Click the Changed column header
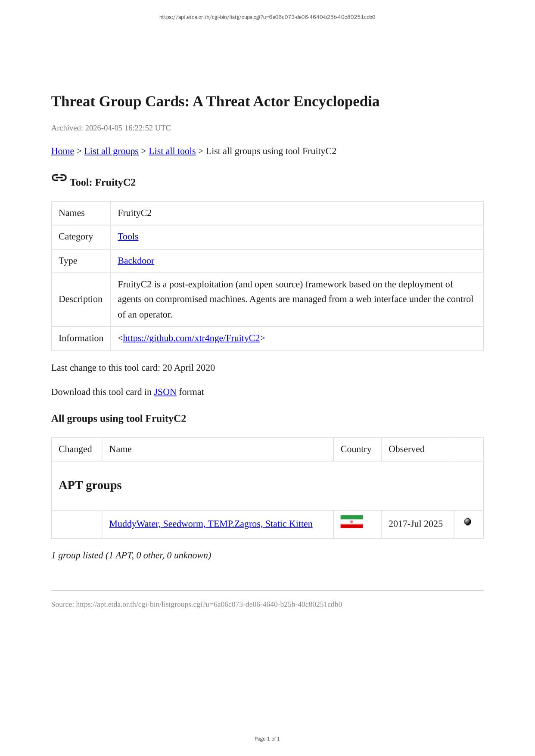 (75, 449)
